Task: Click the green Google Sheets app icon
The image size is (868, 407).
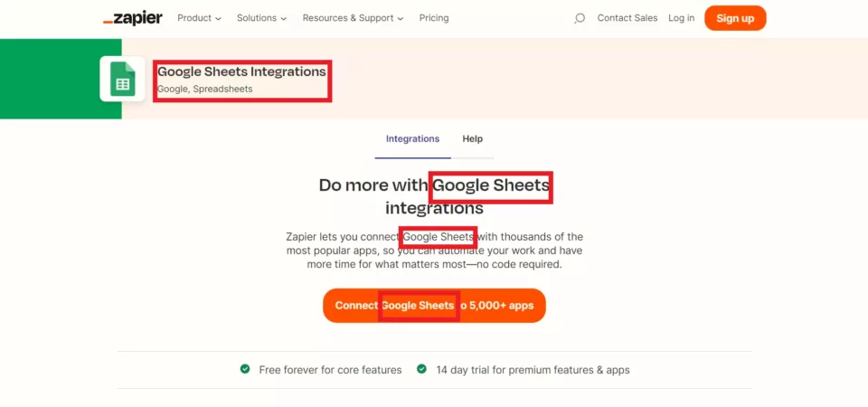Action: click(122, 80)
